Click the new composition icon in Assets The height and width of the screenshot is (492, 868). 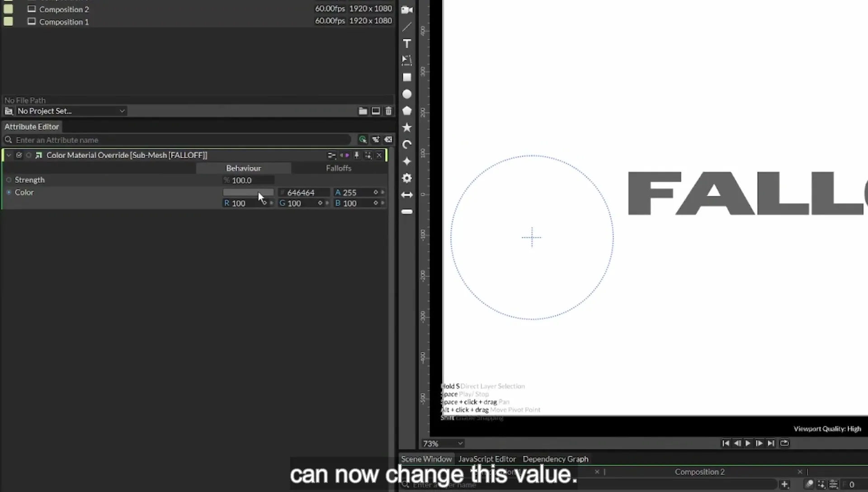(376, 111)
